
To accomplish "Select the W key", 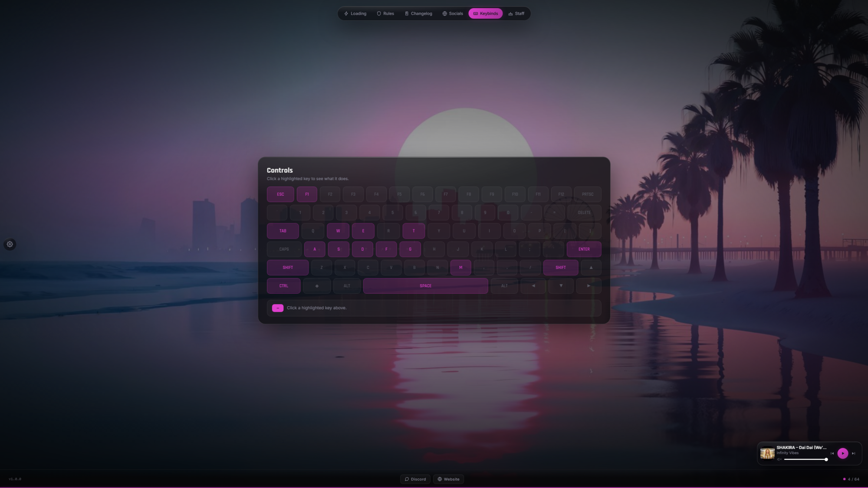I will point(338,231).
